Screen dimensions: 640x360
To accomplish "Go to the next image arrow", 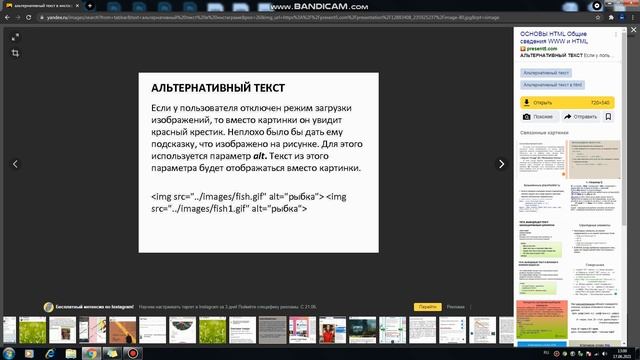I will (x=501, y=164).
